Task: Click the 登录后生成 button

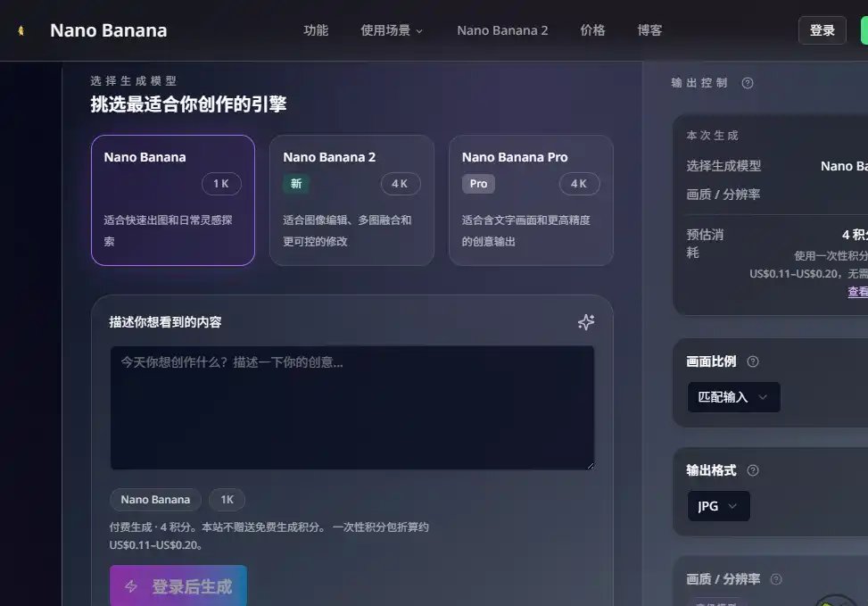Action: click(x=178, y=585)
